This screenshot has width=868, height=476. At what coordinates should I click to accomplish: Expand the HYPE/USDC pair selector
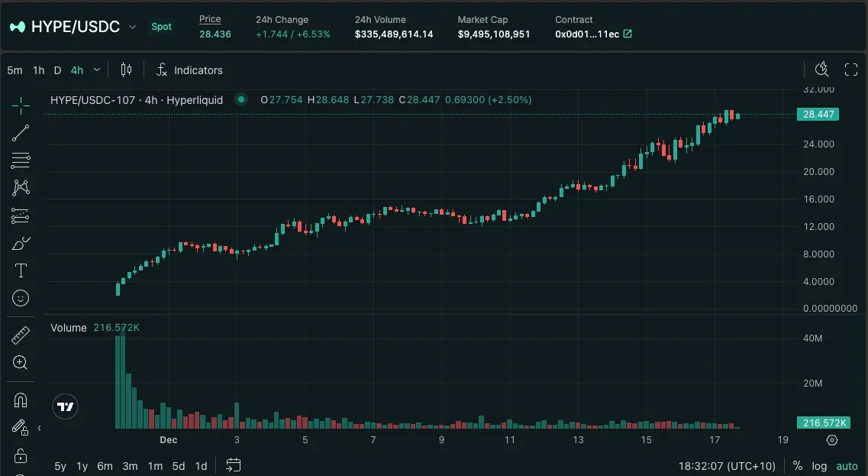point(132,27)
